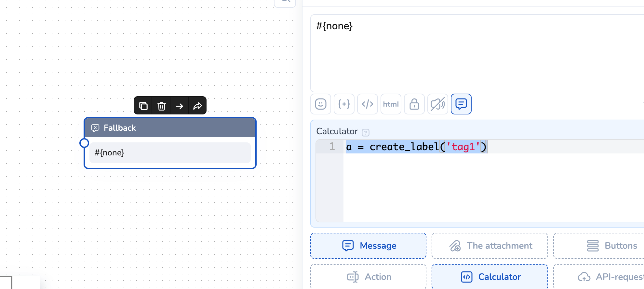Image resolution: width=644 pixels, height=289 pixels.
Task: Click the Fallback block's connector circle
Action: click(x=84, y=143)
